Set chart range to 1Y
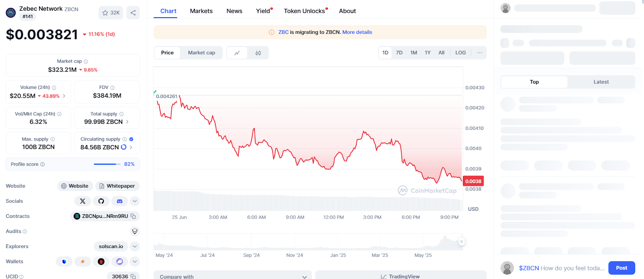Viewport: 644px width, 279px height. pos(428,53)
